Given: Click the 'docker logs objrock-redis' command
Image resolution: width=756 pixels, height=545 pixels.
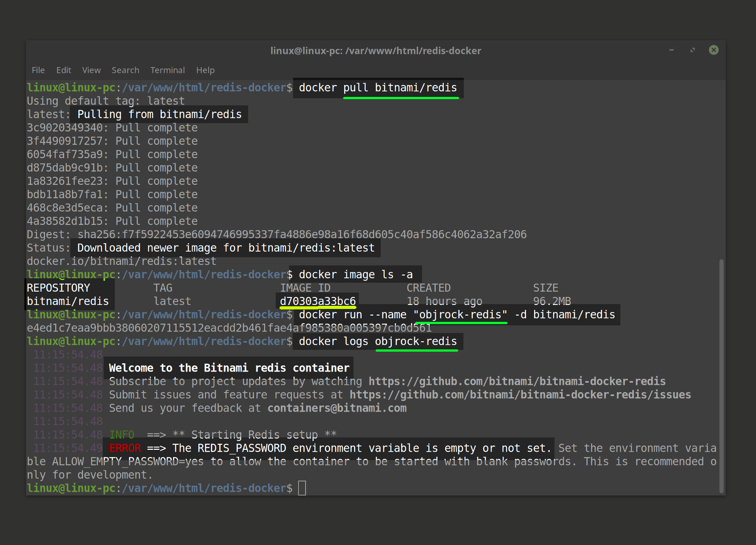Looking at the screenshot, I should tap(378, 341).
